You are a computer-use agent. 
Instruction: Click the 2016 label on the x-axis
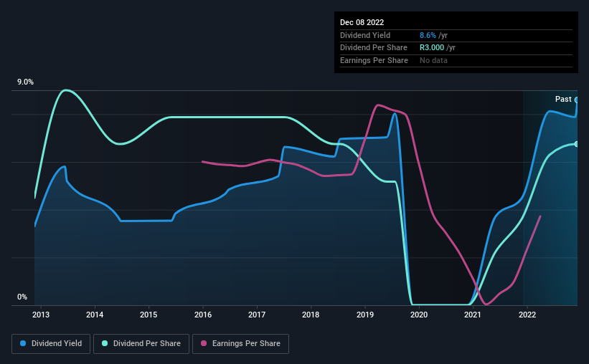coord(203,315)
